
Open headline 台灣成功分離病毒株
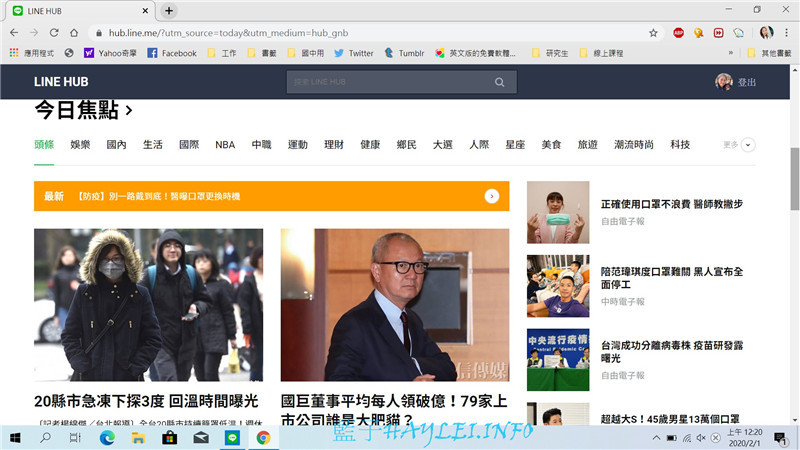[x=671, y=352]
